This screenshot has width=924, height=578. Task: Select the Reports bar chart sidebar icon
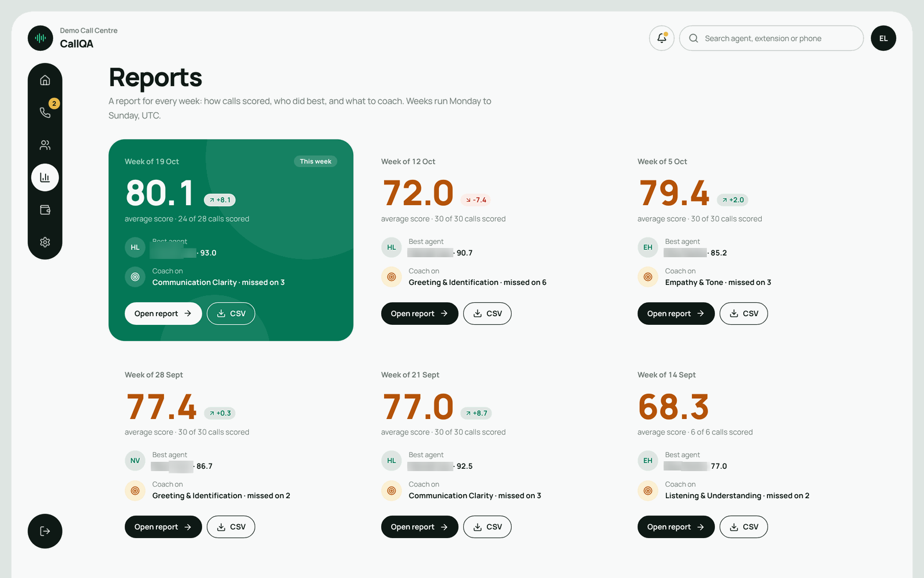tap(45, 177)
